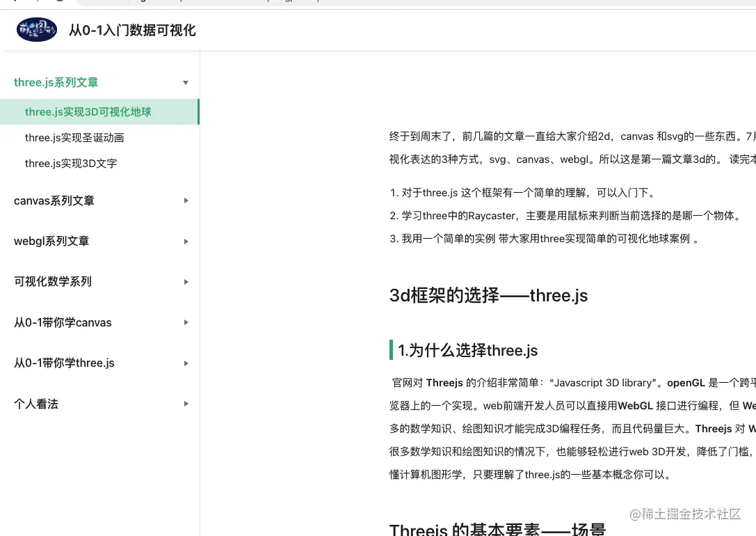Expand the 从0-1带你学canvas section

click(186, 322)
